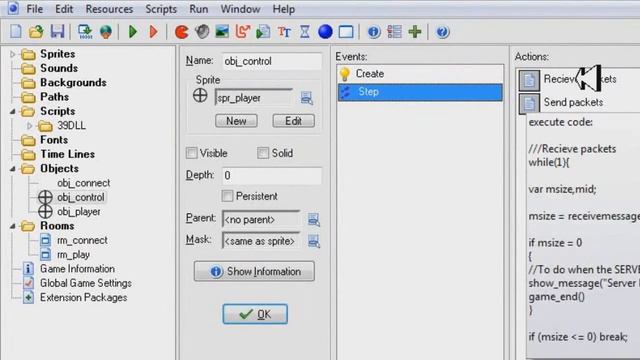This screenshot has width=640, height=360.
Task: Collapse the Scripts folder
Action: [x=13, y=111]
